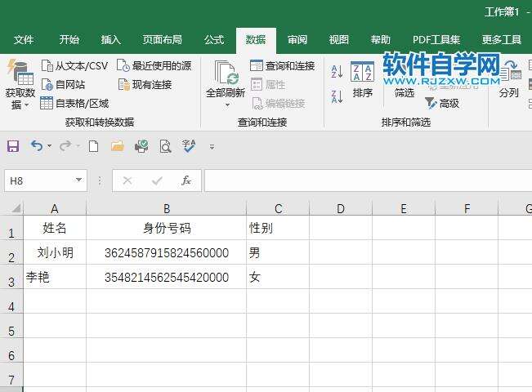The width and height of the screenshot is (532, 392).
Task: Sort ascending A to Z
Action: coord(337,72)
